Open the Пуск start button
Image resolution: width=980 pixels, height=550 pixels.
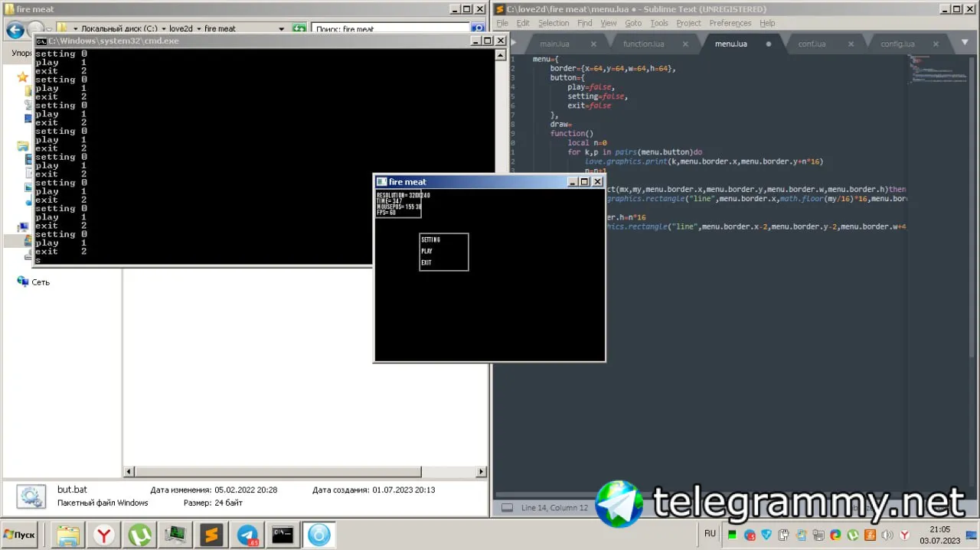[20, 535]
